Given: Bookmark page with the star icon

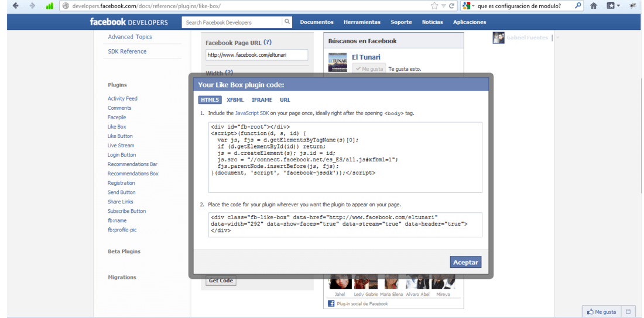Looking at the screenshot, I should 434,6.
